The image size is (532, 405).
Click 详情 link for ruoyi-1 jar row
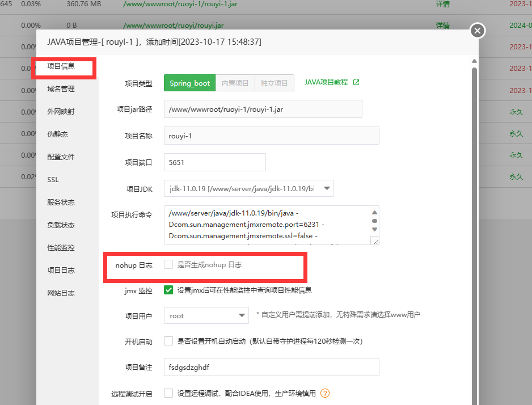coord(443,4)
